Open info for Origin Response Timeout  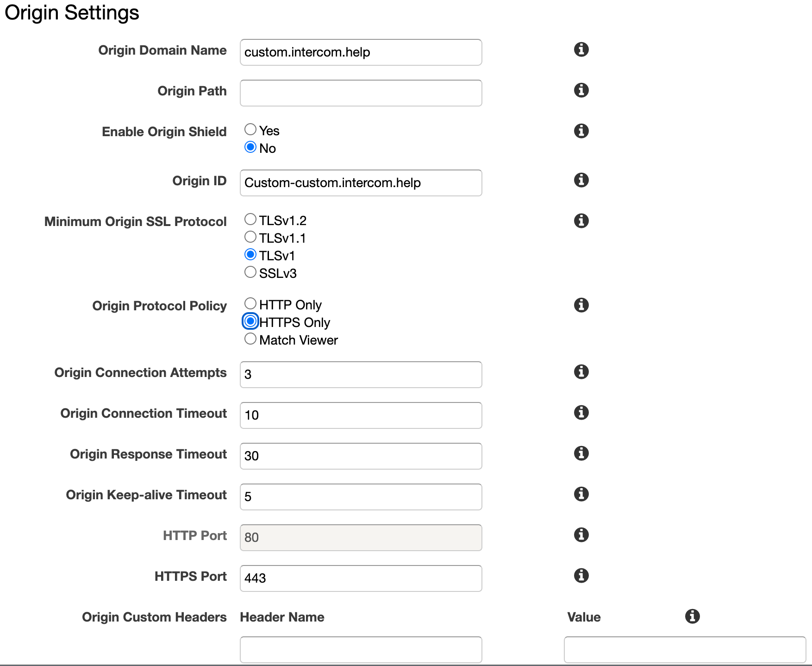(581, 453)
